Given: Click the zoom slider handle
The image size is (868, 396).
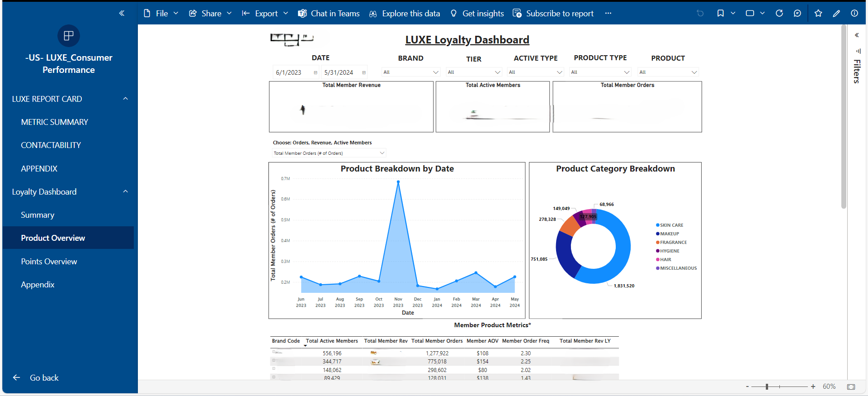Looking at the screenshot, I should (767, 386).
